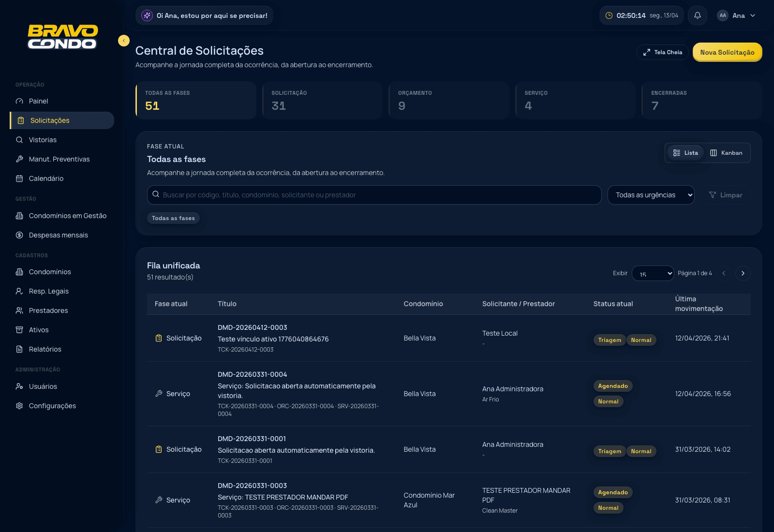Open the AI assistant sparkle icon
The width and height of the screenshot is (774, 532).
pyautogui.click(x=147, y=15)
